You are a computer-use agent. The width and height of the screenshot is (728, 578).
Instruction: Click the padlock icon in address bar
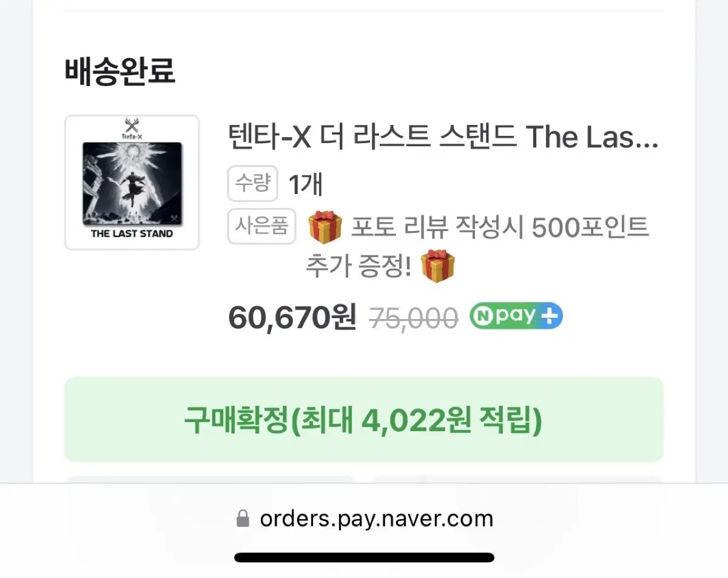pos(243,519)
